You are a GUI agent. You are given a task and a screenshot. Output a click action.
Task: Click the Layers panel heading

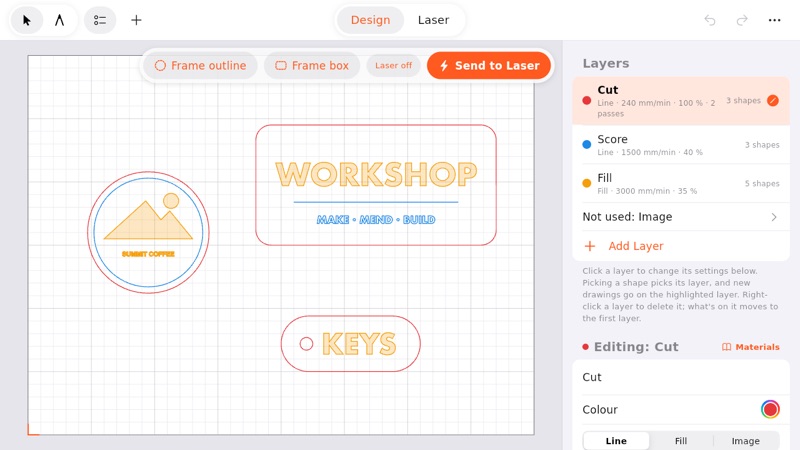pyautogui.click(x=606, y=63)
